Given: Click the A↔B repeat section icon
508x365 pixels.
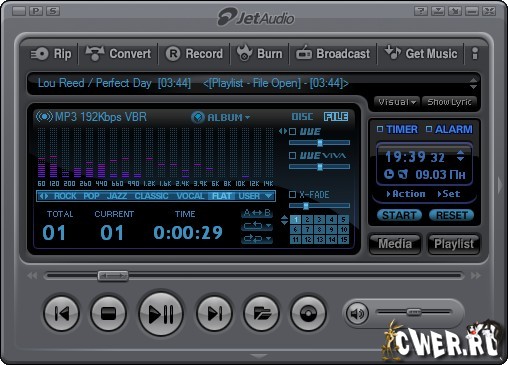Looking at the screenshot, I should click(x=257, y=213).
